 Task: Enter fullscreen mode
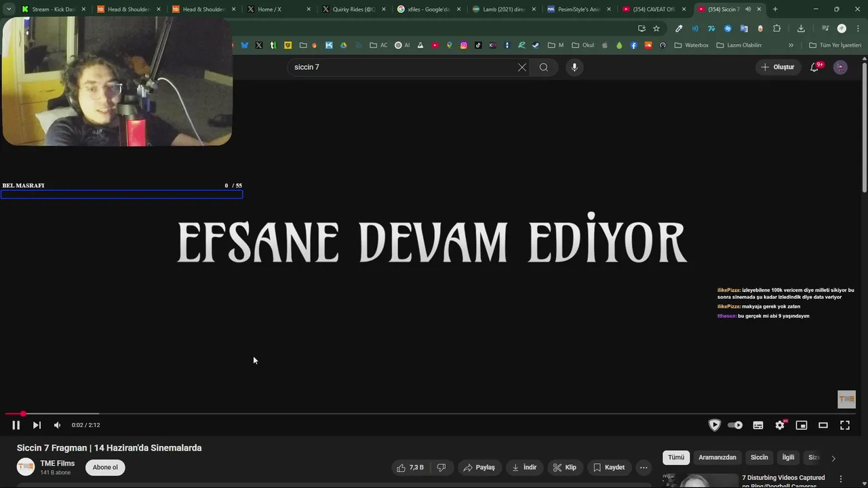pyautogui.click(x=845, y=425)
